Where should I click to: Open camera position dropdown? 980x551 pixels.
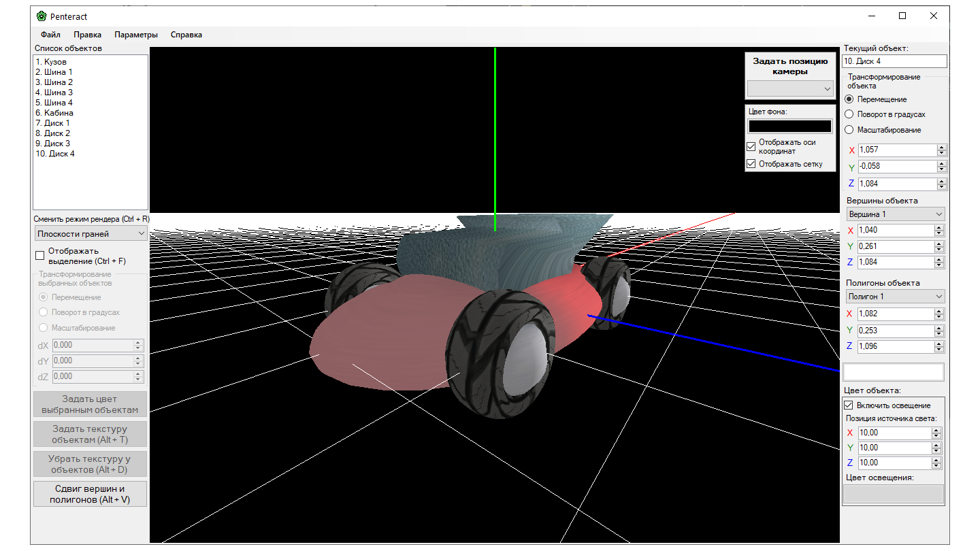[x=790, y=88]
